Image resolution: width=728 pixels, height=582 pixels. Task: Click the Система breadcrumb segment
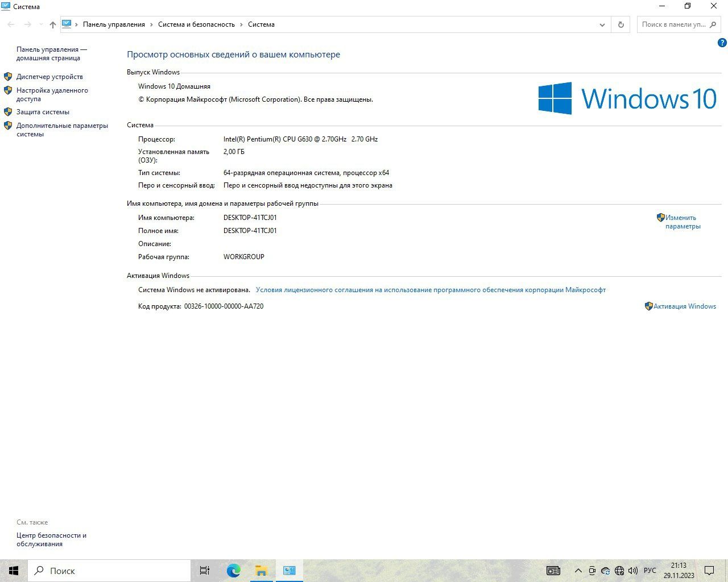pos(261,24)
